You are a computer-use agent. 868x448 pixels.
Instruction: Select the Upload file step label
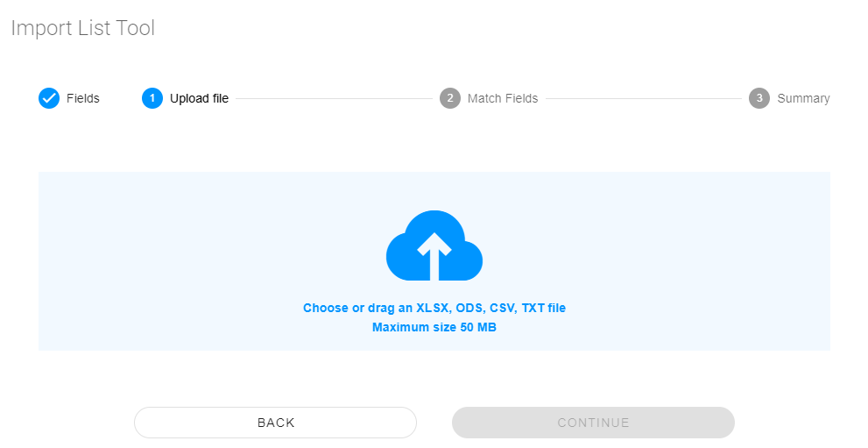[x=199, y=98]
